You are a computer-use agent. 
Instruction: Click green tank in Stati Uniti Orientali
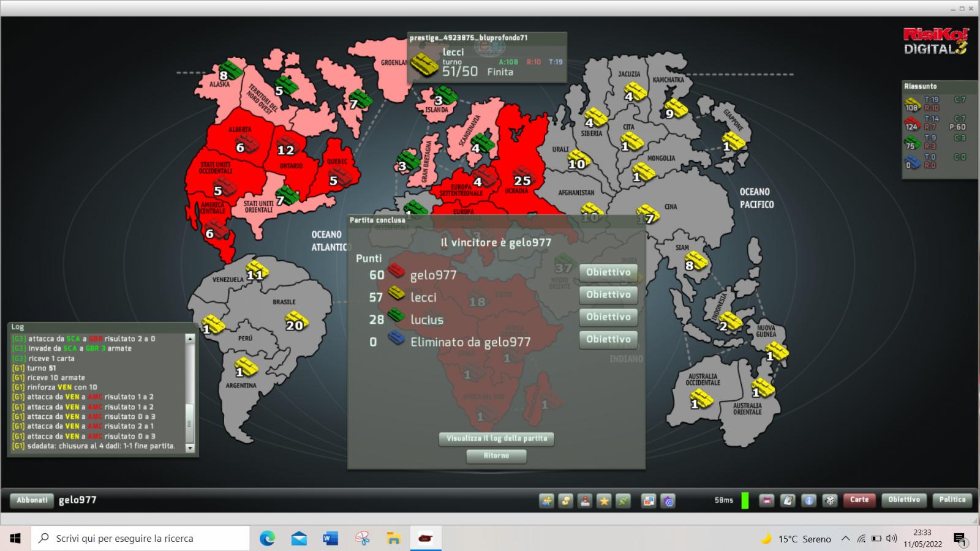click(287, 196)
